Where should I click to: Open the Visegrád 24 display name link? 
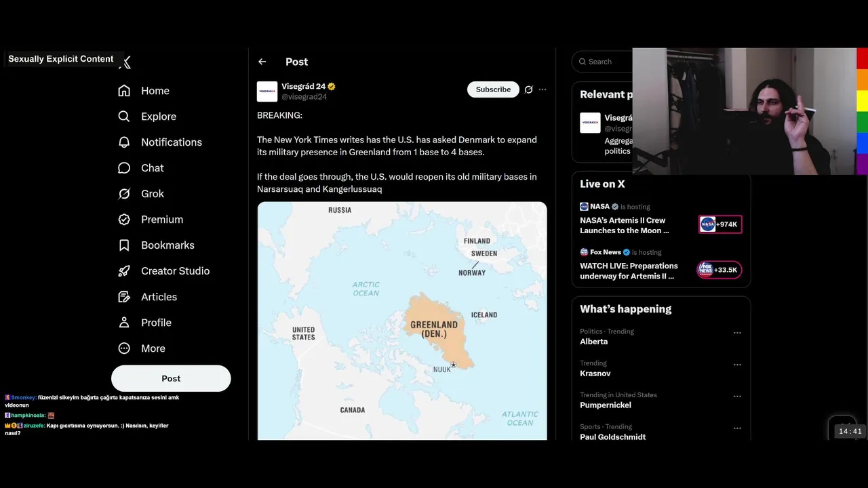304,87
